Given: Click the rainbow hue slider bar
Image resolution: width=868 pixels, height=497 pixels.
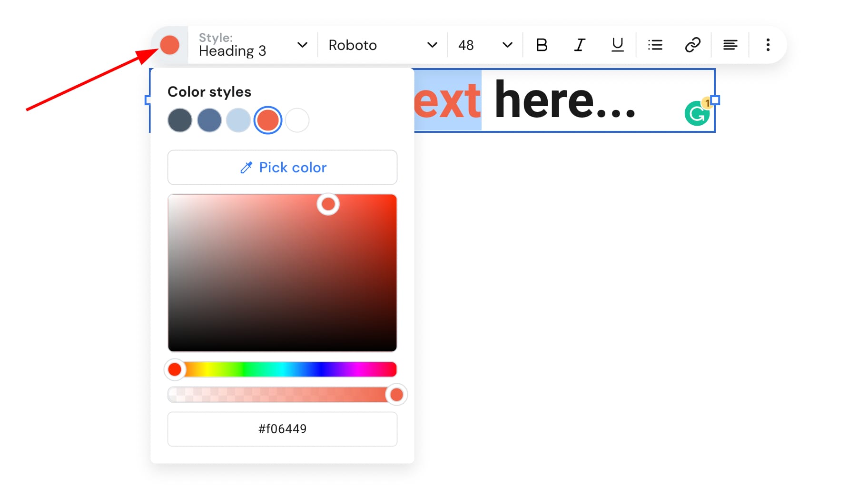Looking at the screenshot, I should click(x=286, y=369).
